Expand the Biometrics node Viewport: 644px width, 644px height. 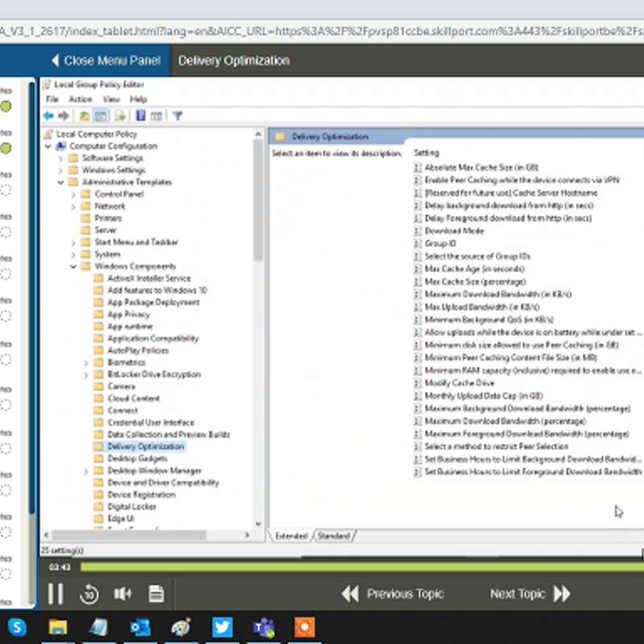coord(86,363)
